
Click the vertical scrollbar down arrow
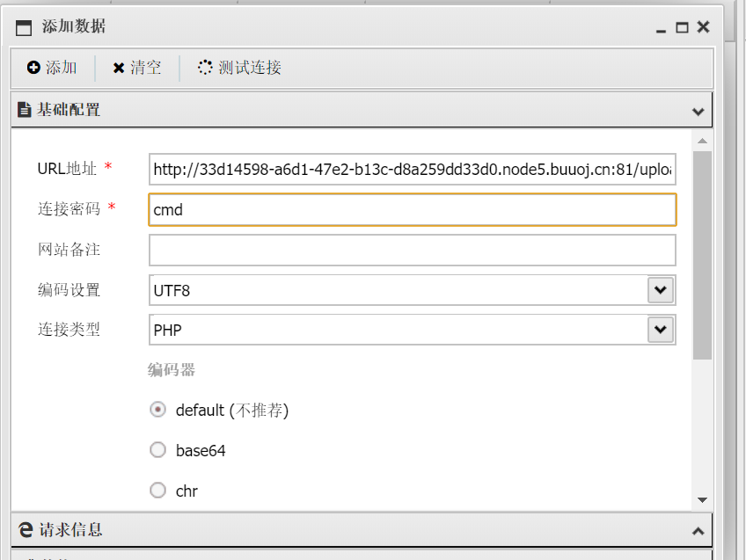702,499
